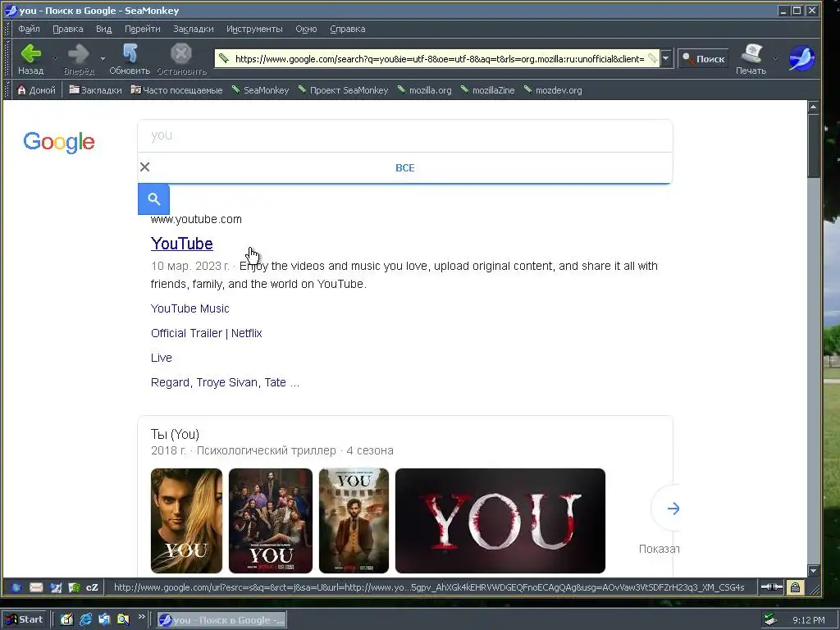840x630 pixels.
Task: Click the Google logo
Action: [59, 142]
